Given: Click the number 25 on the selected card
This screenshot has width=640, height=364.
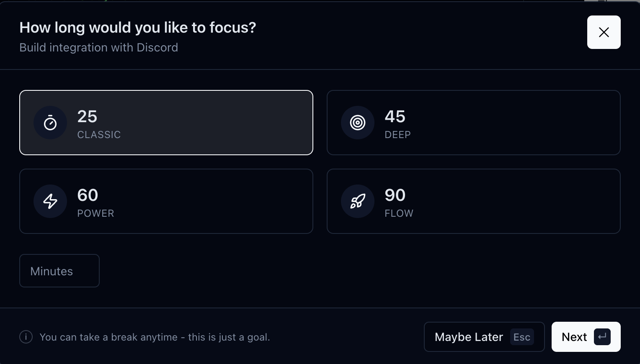Looking at the screenshot, I should [87, 116].
